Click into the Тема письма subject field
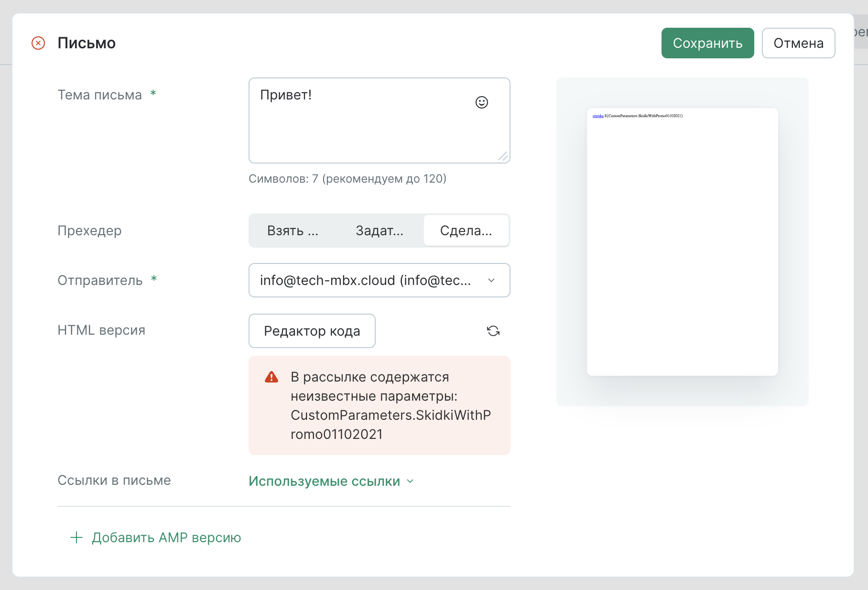 (380, 120)
